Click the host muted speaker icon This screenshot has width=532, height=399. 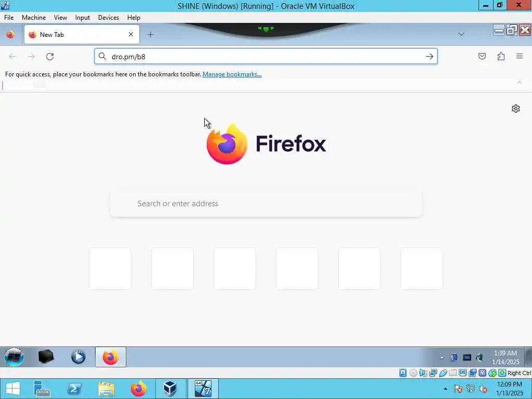coord(483,389)
